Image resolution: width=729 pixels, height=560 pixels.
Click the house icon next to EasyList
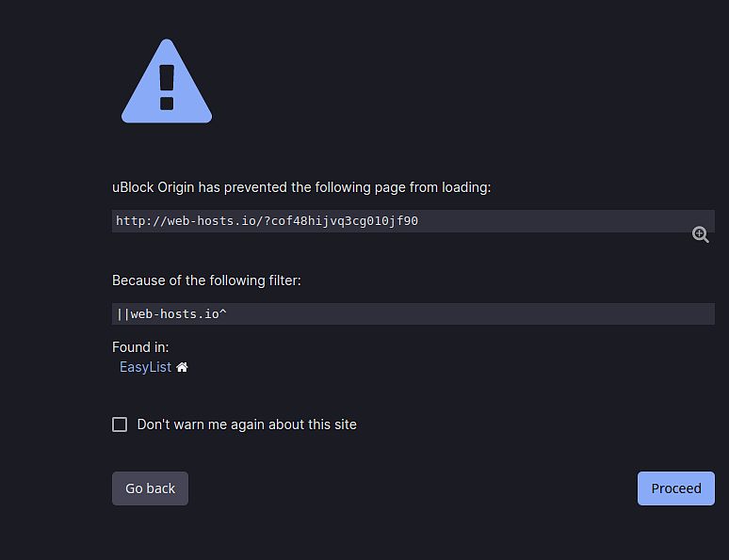(183, 367)
